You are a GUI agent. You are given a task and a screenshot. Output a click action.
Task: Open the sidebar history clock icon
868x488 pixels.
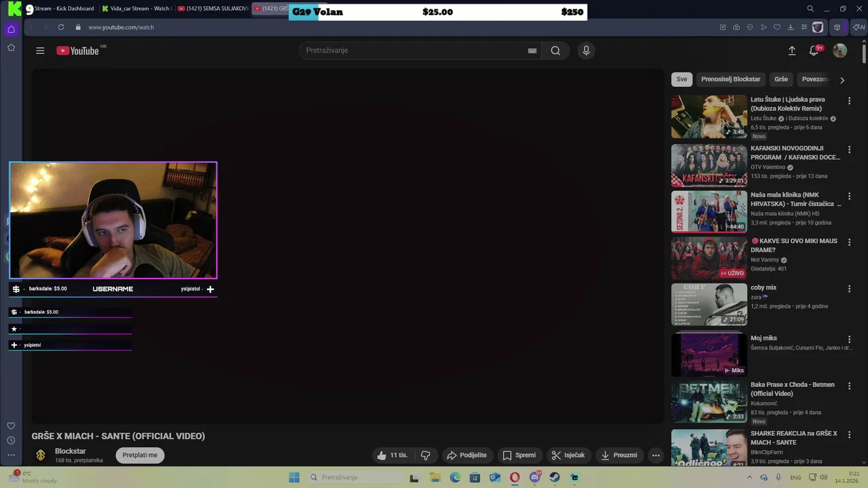point(11,441)
